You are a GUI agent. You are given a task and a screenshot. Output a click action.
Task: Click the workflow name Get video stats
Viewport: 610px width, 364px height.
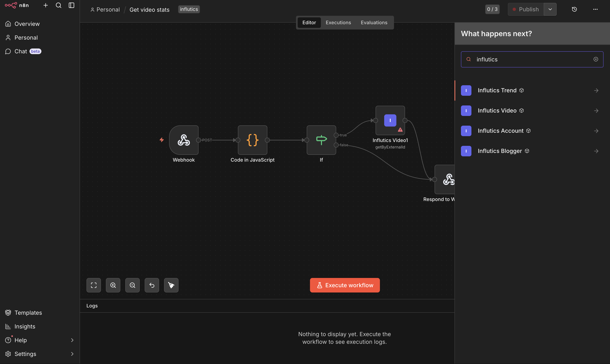pos(149,9)
